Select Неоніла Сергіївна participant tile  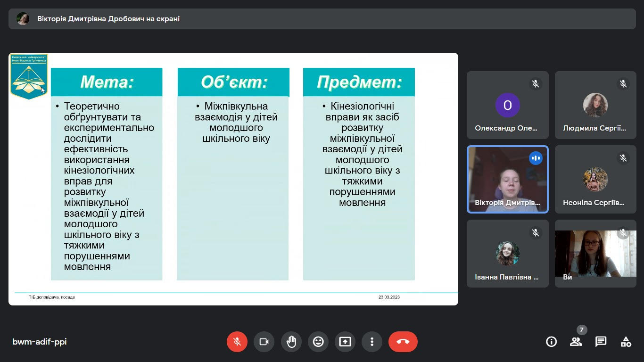point(595,179)
